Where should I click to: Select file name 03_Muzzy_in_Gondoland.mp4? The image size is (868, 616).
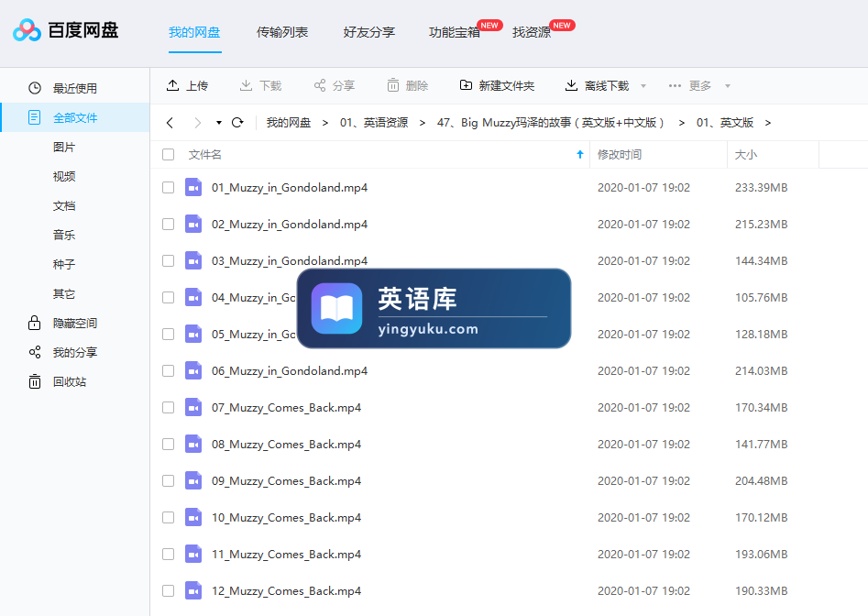pos(290,260)
